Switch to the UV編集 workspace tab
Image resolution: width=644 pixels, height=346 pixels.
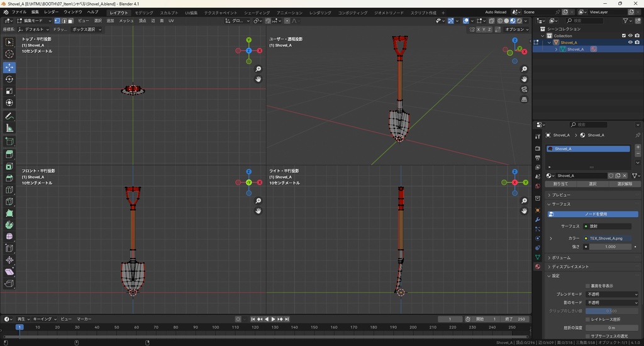coord(191,13)
